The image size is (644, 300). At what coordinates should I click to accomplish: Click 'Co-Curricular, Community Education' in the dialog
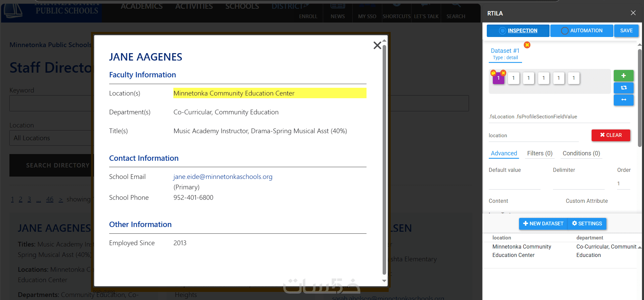(x=226, y=112)
